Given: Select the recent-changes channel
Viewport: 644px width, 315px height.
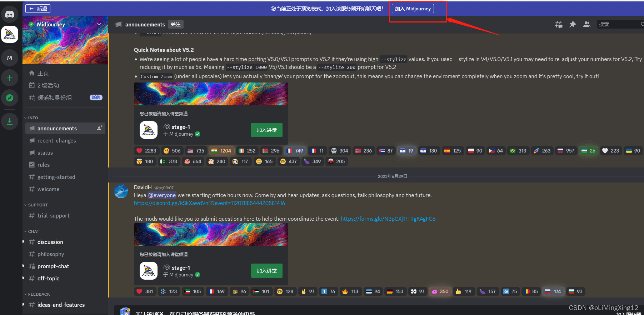Looking at the screenshot, I should (65, 140).
